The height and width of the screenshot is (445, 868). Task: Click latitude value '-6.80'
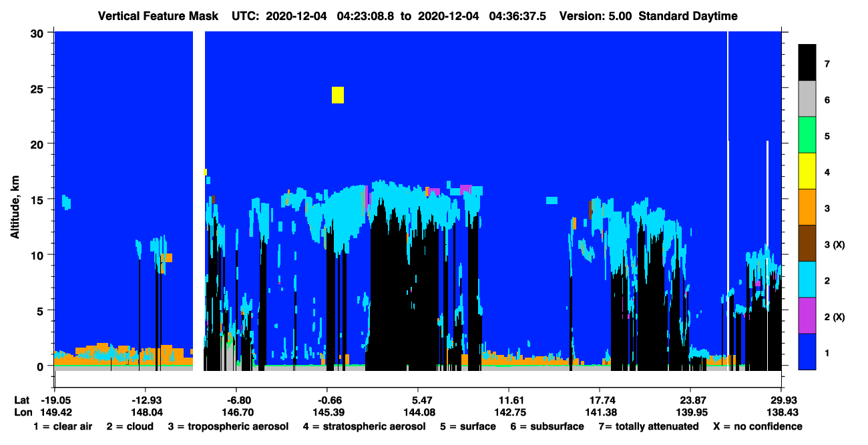click(237, 400)
